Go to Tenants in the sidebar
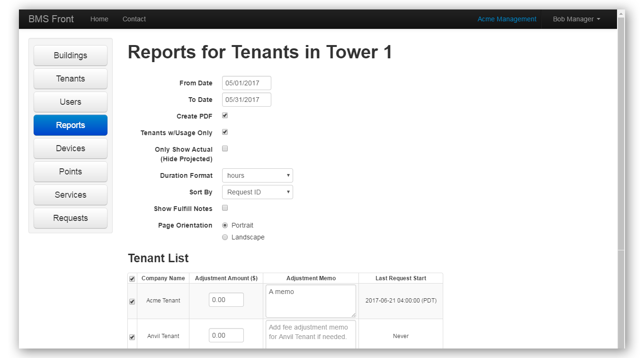 pos(71,79)
